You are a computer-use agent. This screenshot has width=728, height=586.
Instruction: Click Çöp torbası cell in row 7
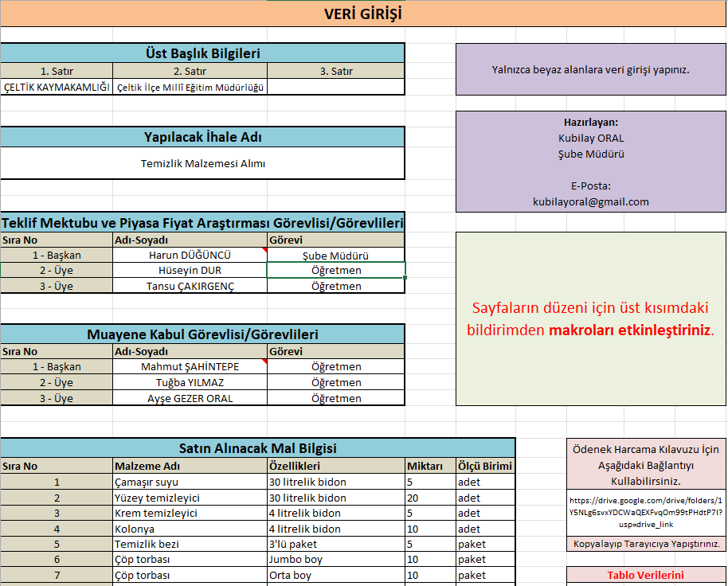190,575
